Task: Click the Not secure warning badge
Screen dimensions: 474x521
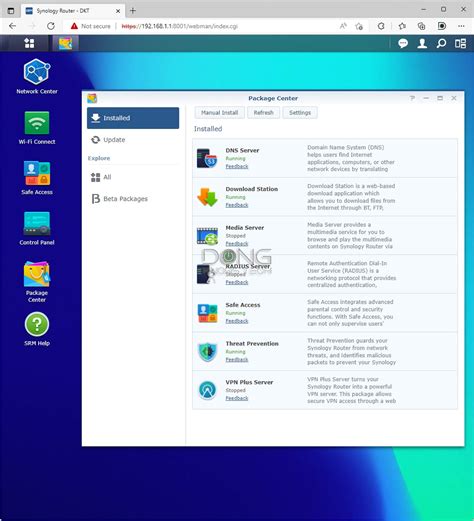Action: coord(90,26)
